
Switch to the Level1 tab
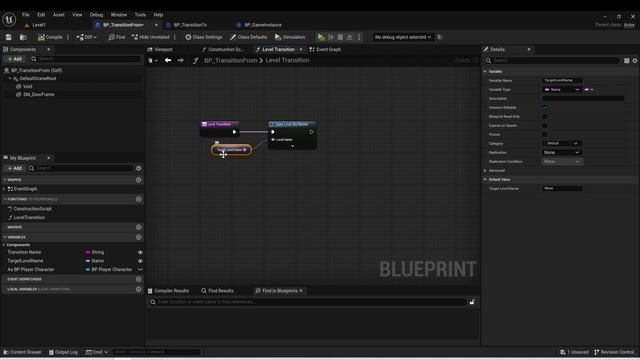(x=39, y=25)
